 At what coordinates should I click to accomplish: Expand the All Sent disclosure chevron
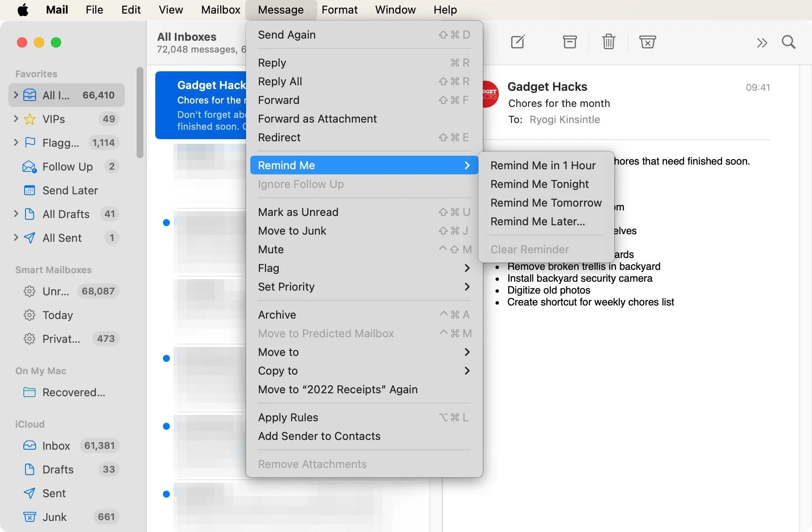click(16, 237)
